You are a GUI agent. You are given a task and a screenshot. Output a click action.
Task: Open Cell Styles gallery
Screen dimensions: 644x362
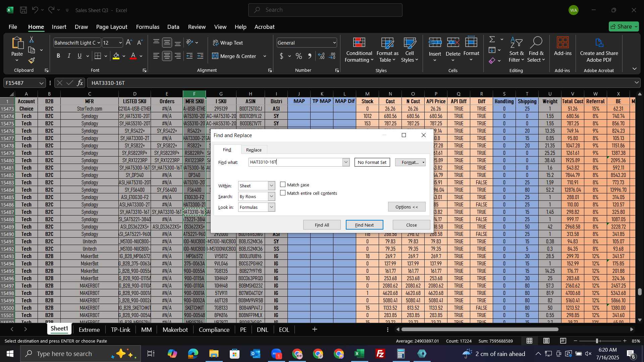pyautogui.click(x=410, y=50)
